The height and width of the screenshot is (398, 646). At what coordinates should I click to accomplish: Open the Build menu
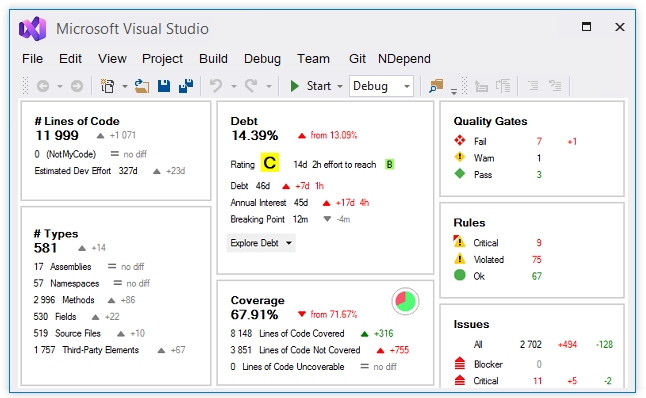(213, 59)
